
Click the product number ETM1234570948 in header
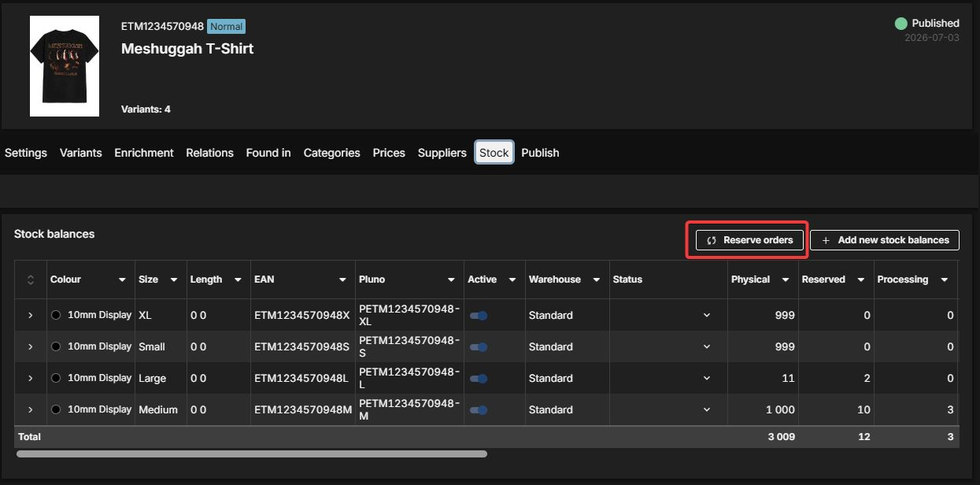click(162, 27)
